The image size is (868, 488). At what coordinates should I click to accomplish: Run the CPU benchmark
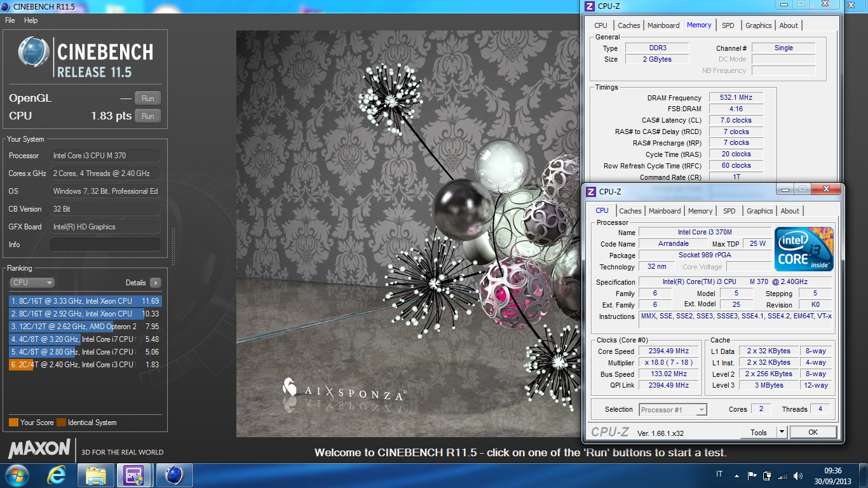(148, 116)
